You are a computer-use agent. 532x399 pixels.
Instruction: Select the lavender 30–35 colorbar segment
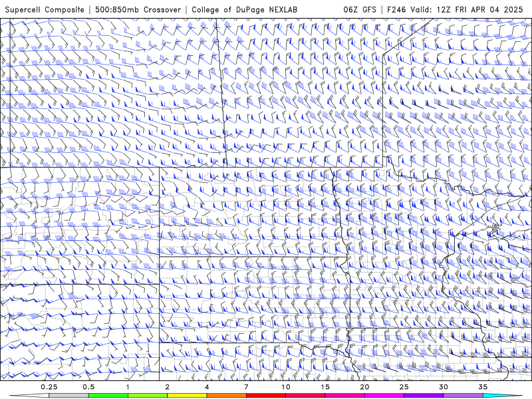pos(463,396)
